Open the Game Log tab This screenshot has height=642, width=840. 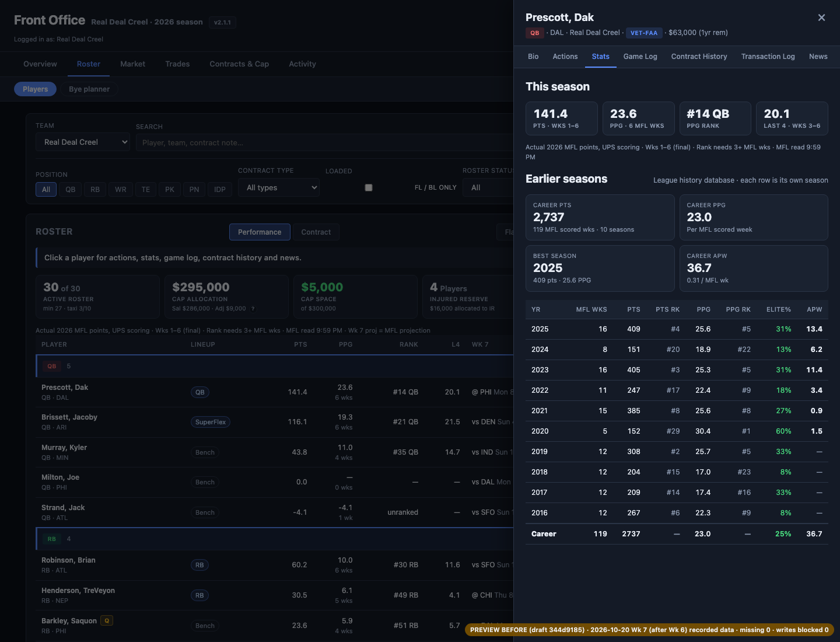pos(640,57)
